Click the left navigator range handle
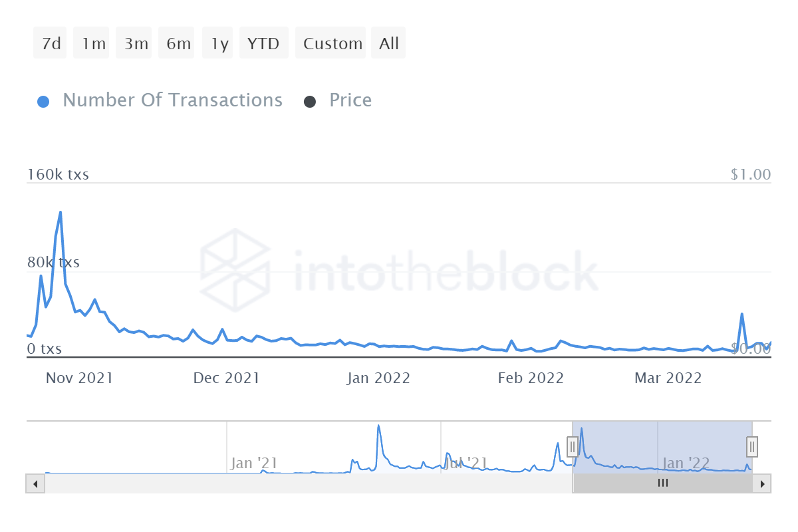 (573, 446)
